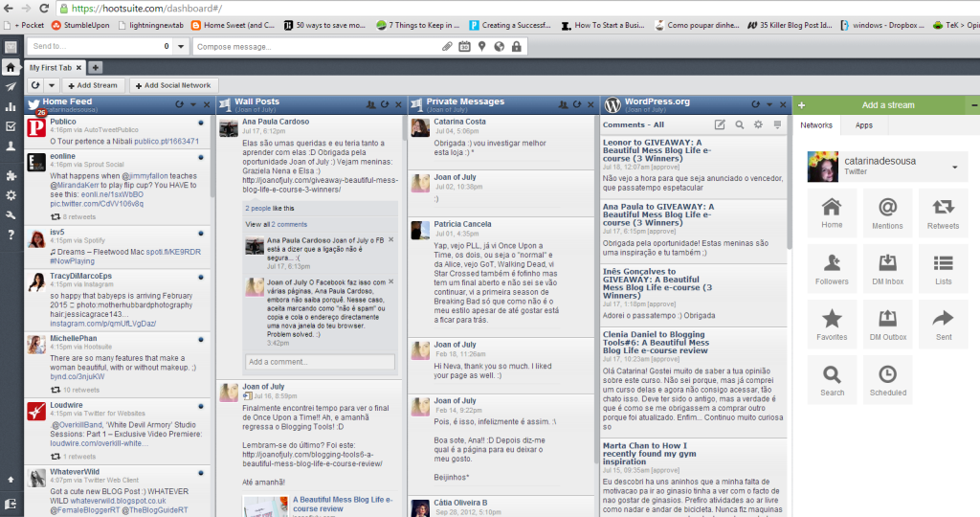
Task: Collapse the Add a stream panel with minus
Action: click(x=973, y=105)
